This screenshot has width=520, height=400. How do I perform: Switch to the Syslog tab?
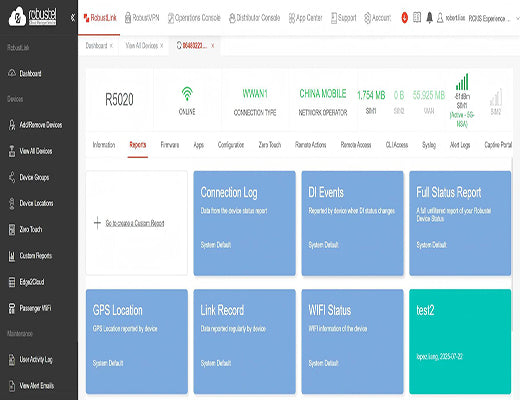pos(429,145)
